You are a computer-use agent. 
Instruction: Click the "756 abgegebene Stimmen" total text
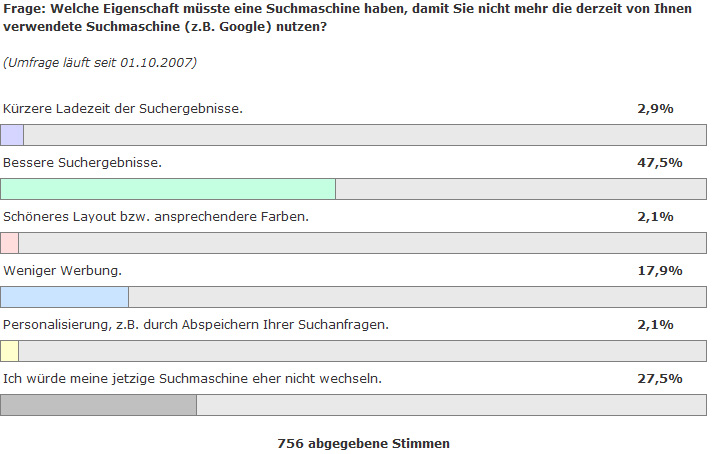pos(363,442)
